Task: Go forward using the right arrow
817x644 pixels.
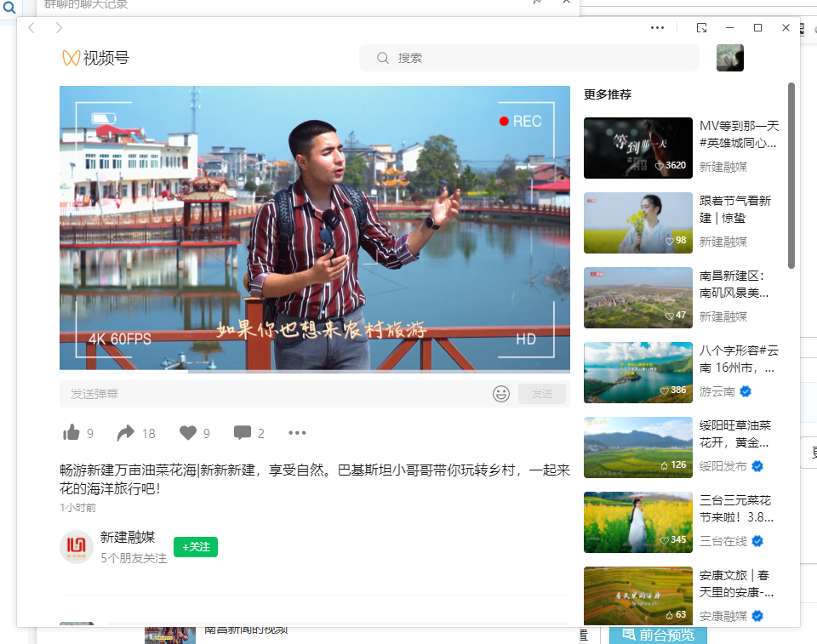Action: point(59,28)
